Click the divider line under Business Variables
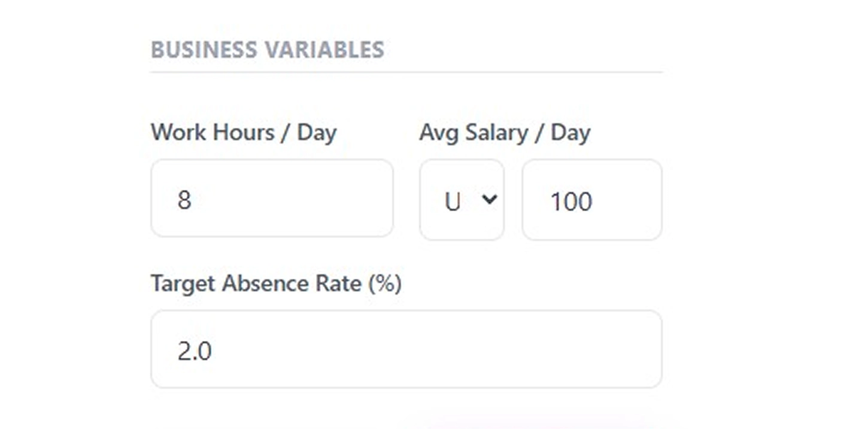Image resolution: width=868 pixels, height=433 pixels. 406,72
